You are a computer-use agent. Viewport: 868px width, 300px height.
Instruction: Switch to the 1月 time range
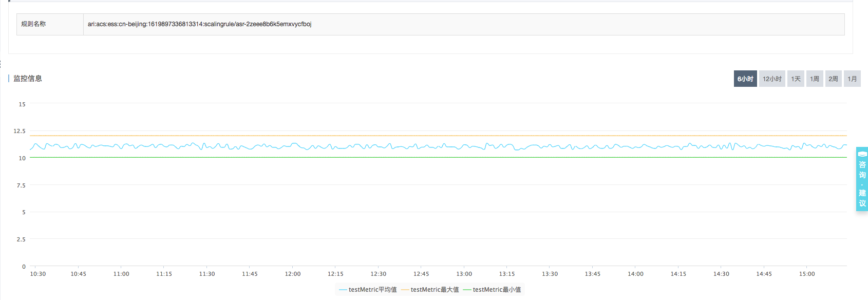click(852, 79)
